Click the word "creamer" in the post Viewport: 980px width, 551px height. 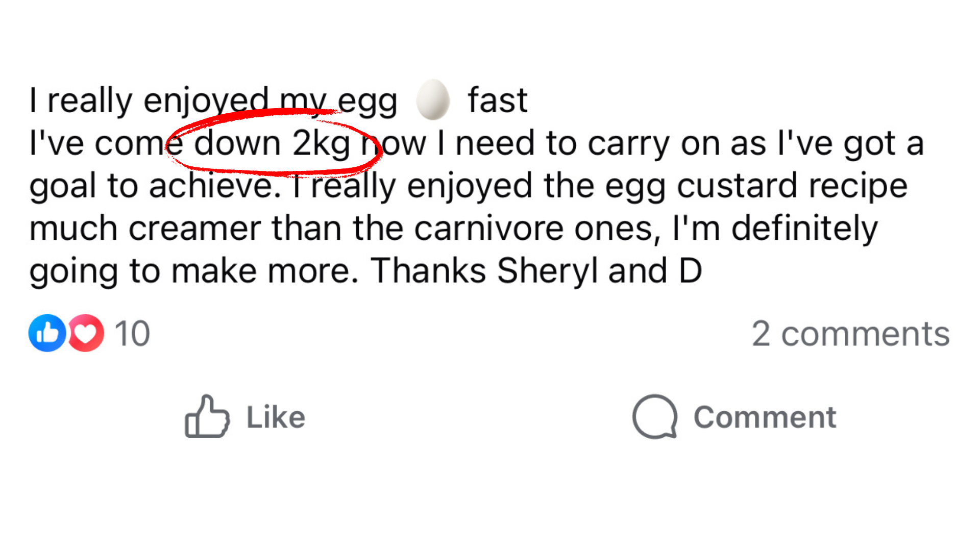(x=194, y=228)
